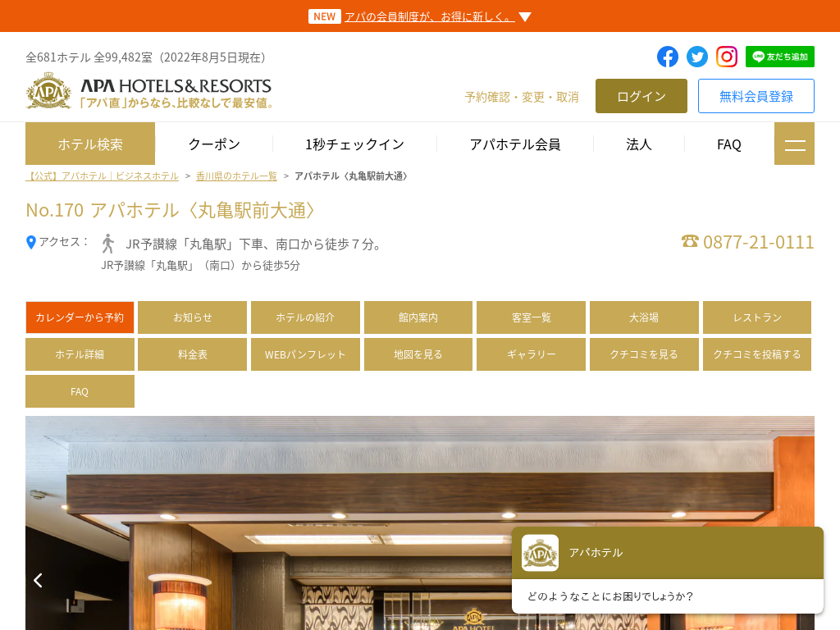Click the current breadcrumb アパホテル〈丸亀駅前大通〉
Screen dimensions: 840x630
[351, 176]
